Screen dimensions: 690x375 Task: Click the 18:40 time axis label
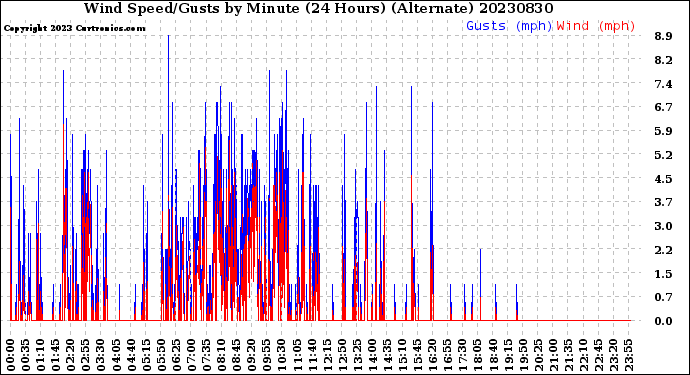(x=493, y=355)
